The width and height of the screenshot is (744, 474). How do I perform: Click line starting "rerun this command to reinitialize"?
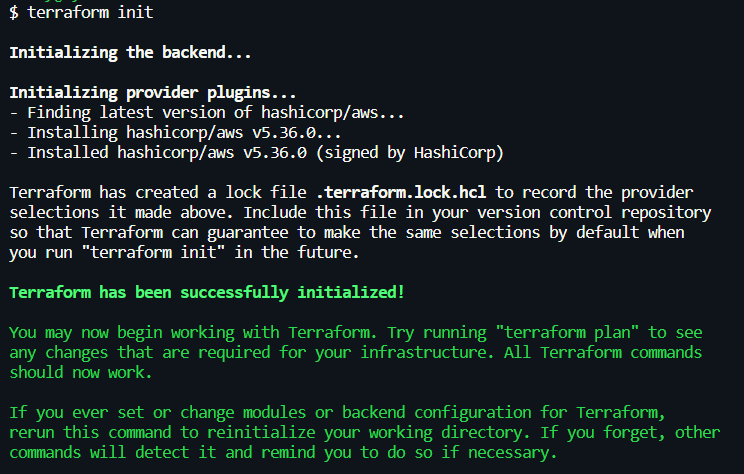coord(364,433)
